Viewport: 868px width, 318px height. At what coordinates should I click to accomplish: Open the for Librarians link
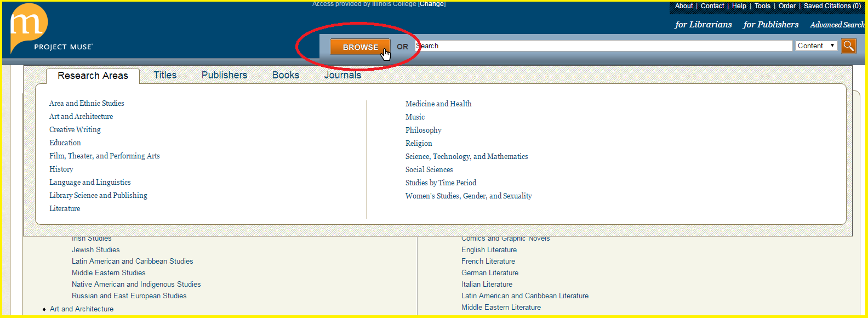click(703, 25)
